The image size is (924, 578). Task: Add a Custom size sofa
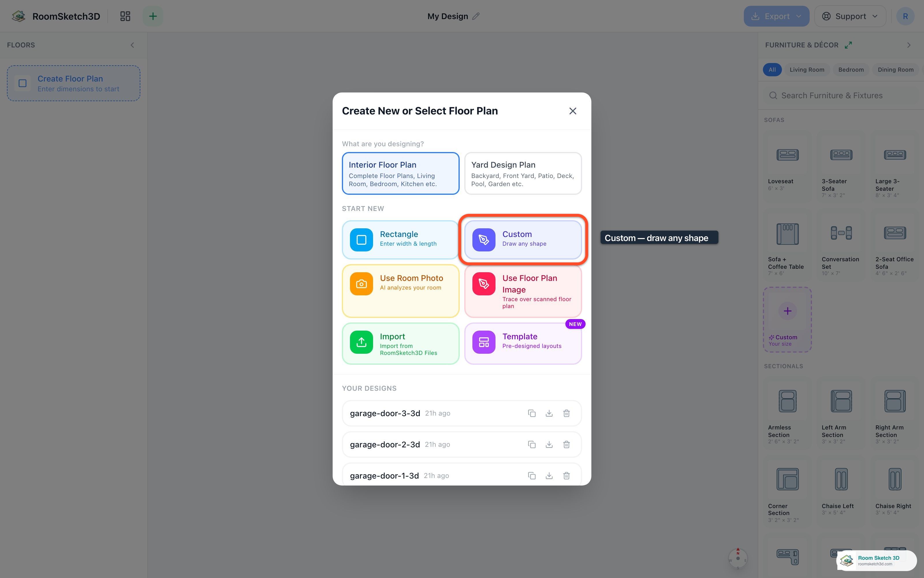pos(787,320)
